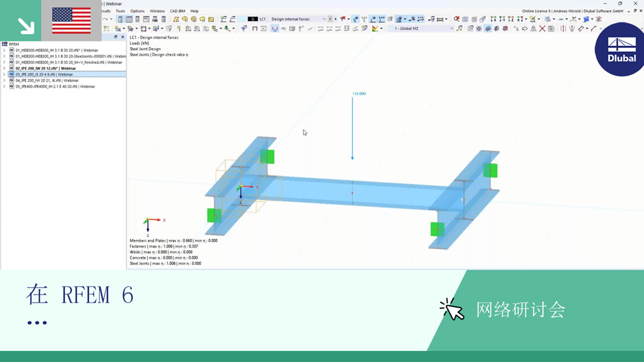
Task: Click the red X delete icon in toolbar
Action: click(x=542, y=28)
